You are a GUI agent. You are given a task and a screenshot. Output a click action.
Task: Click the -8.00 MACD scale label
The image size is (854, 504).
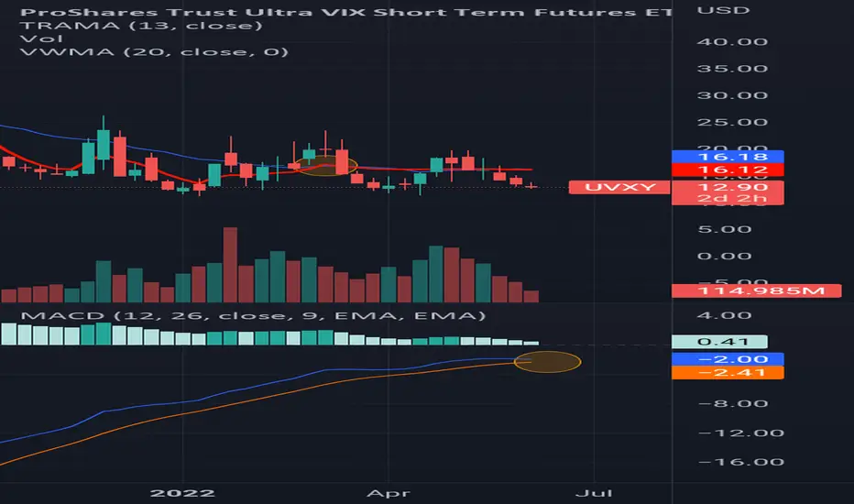(x=732, y=404)
